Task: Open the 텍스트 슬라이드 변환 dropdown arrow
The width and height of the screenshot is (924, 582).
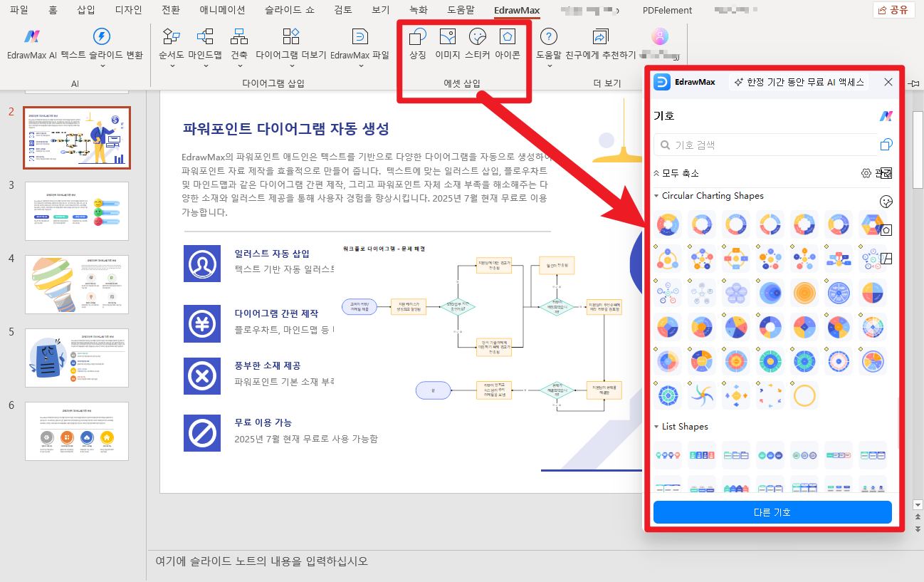Action: click(102, 66)
